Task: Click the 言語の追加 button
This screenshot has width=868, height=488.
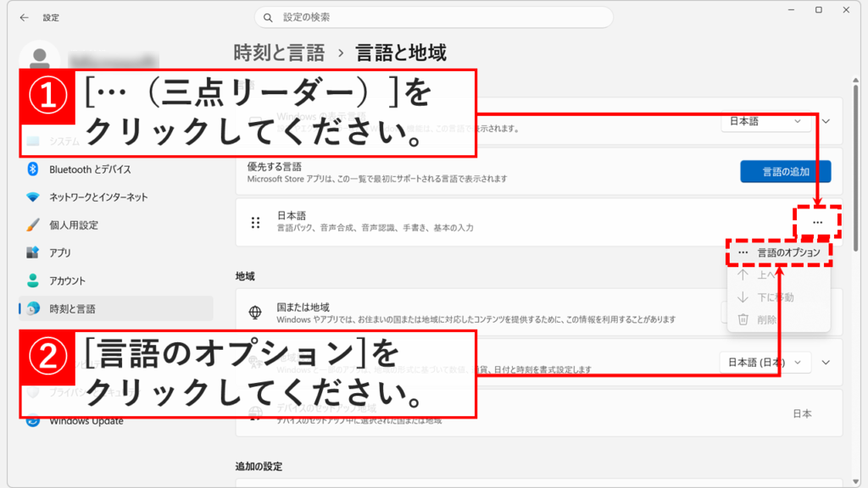Action: coord(786,171)
